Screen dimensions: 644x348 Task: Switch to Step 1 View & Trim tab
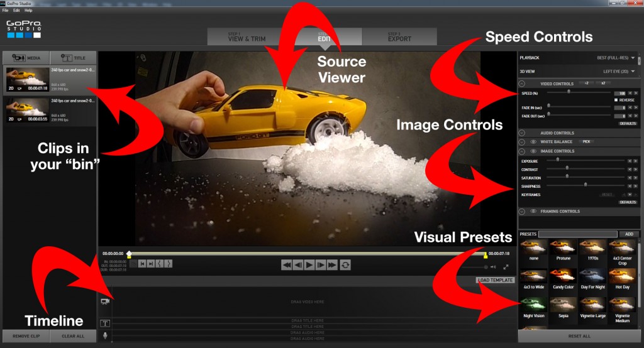[x=247, y=36]
